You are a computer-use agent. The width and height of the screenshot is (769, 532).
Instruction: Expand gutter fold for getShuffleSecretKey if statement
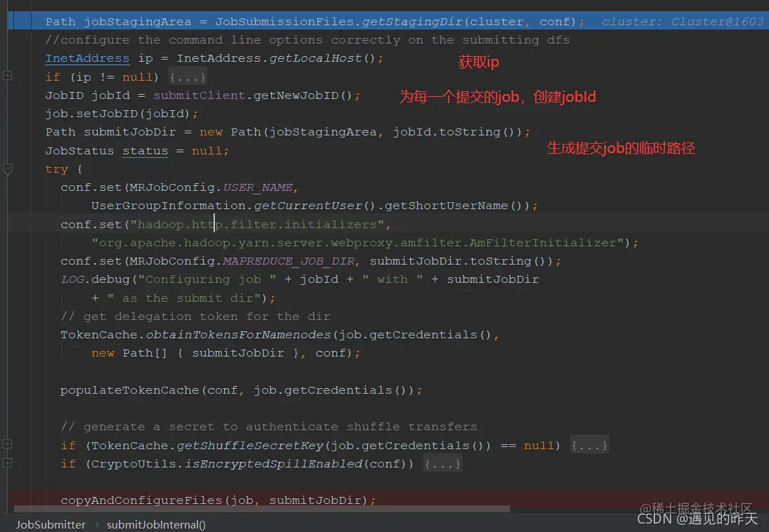click(x=7, y=444)
